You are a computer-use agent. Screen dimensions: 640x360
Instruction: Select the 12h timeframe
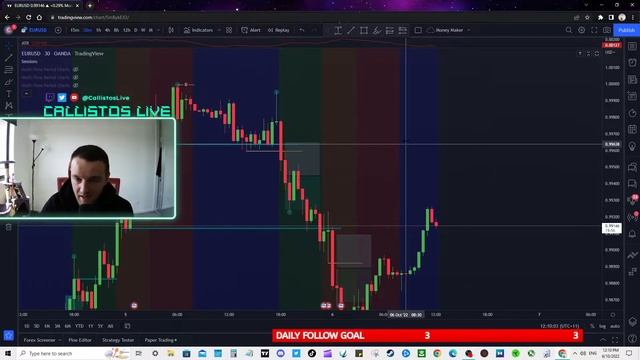127,30
